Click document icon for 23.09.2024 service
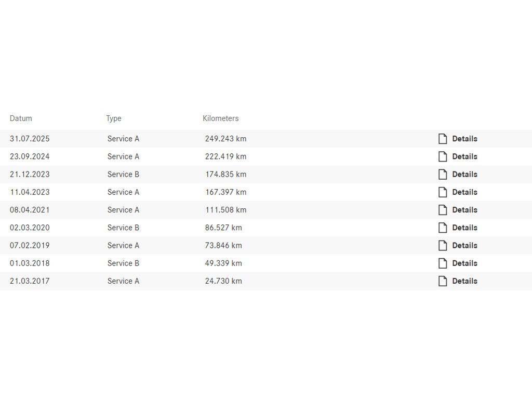Image resolution: width=532 pixels, height=399 pixels. pos(443,156)
